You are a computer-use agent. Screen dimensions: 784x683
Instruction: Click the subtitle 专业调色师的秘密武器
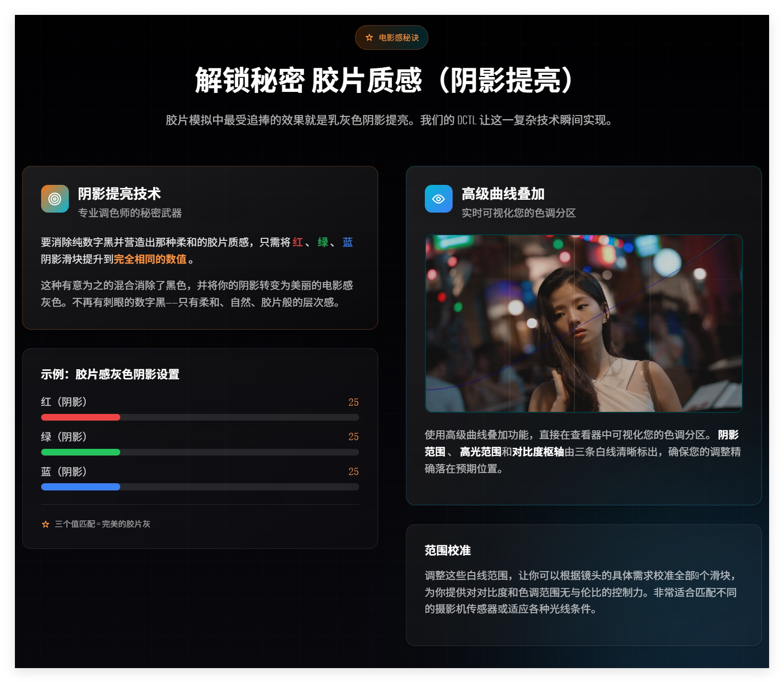(130, 213)
